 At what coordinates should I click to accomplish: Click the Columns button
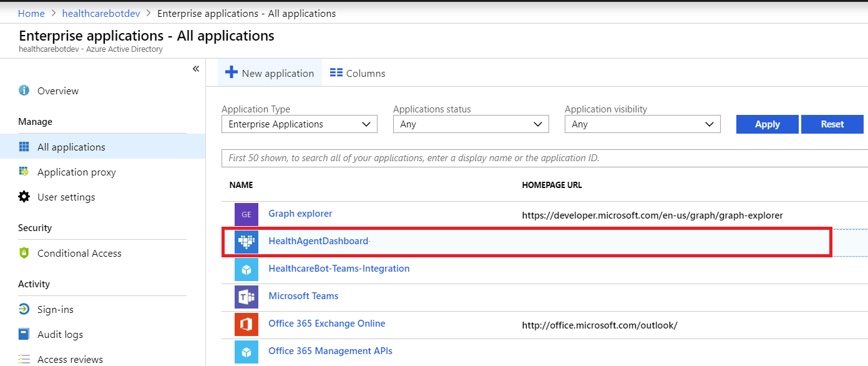358,72
